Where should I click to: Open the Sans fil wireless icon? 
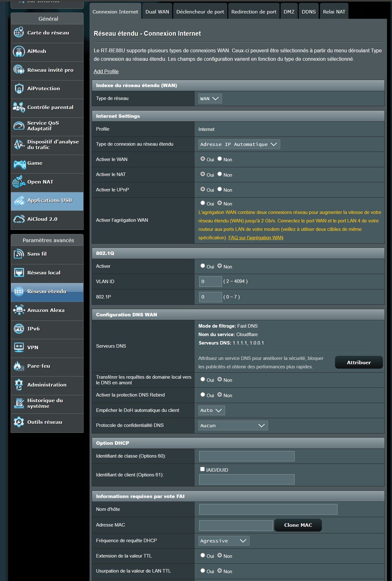point(19,254)
